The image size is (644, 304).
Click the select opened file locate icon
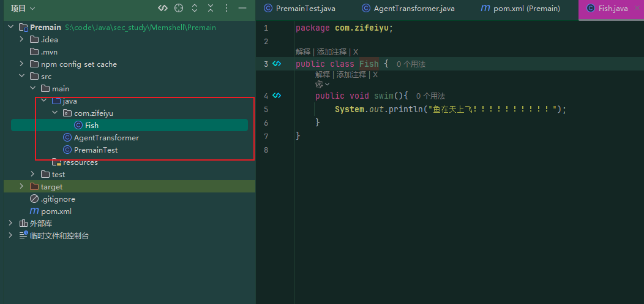pyautogui.click(x=178, y=8)
